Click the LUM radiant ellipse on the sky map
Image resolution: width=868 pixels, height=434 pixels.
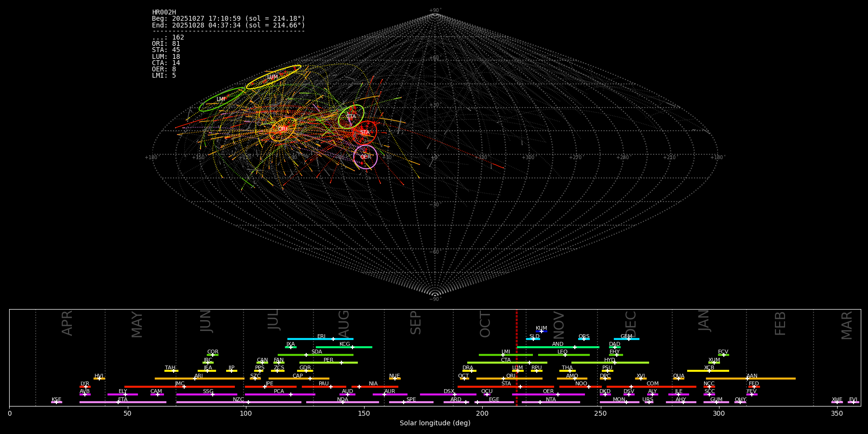tap(273, 77)
